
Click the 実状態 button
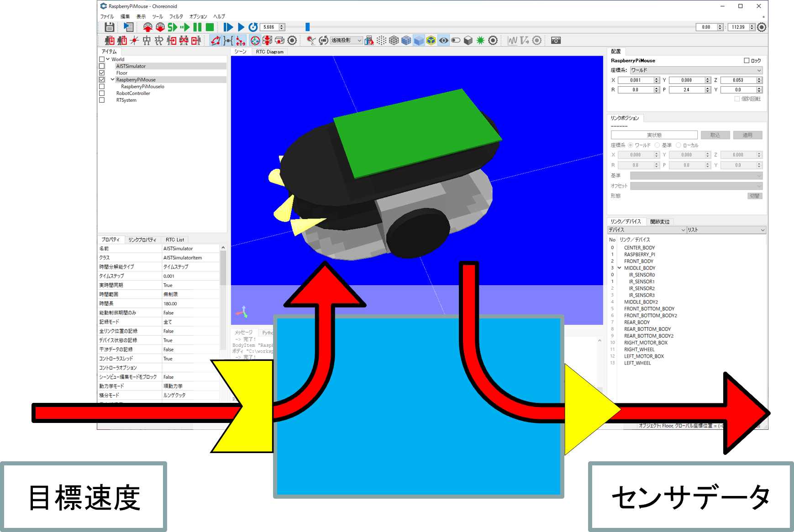point(654,135)
